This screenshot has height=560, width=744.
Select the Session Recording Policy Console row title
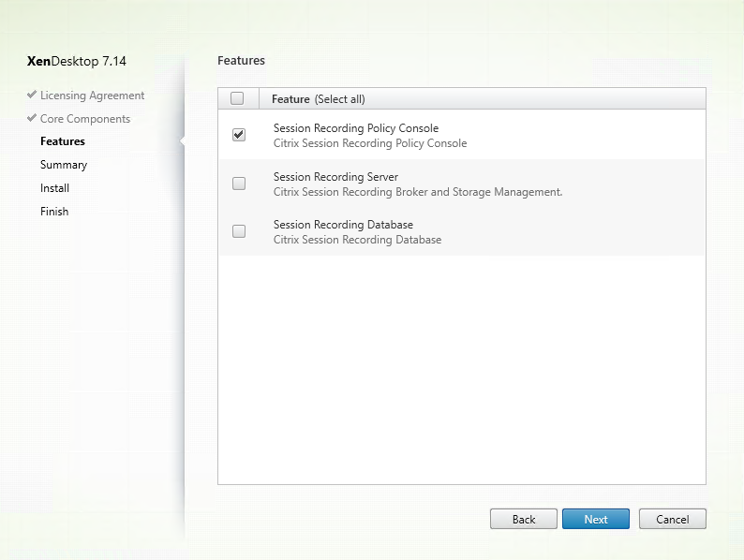point(355,128)
